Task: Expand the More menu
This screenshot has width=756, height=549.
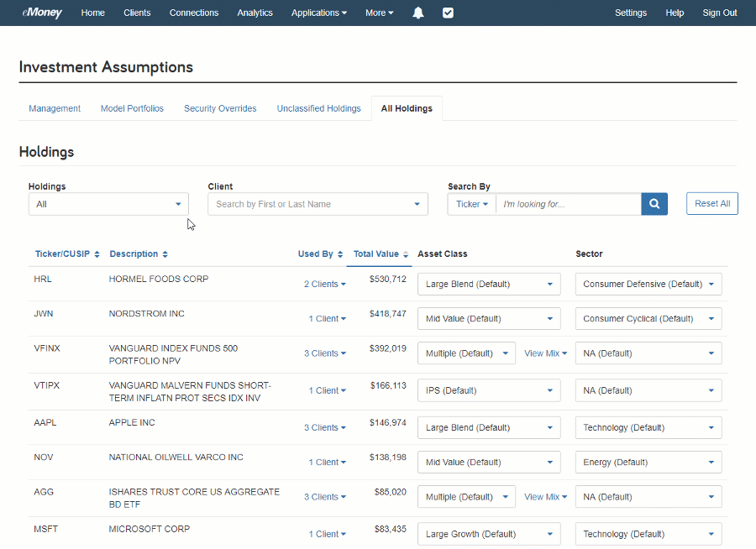Action: pyautogui.click(x=379, y=13)
